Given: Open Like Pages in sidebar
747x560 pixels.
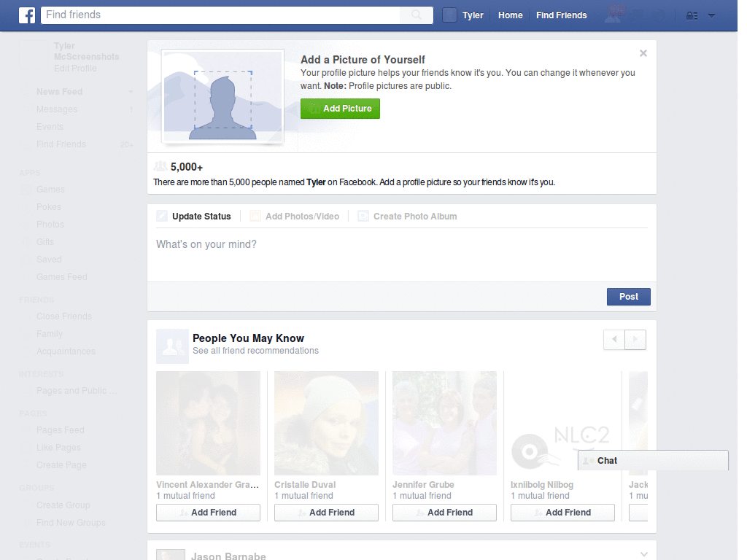Looking at the screenshot, I should coord(58,448).
